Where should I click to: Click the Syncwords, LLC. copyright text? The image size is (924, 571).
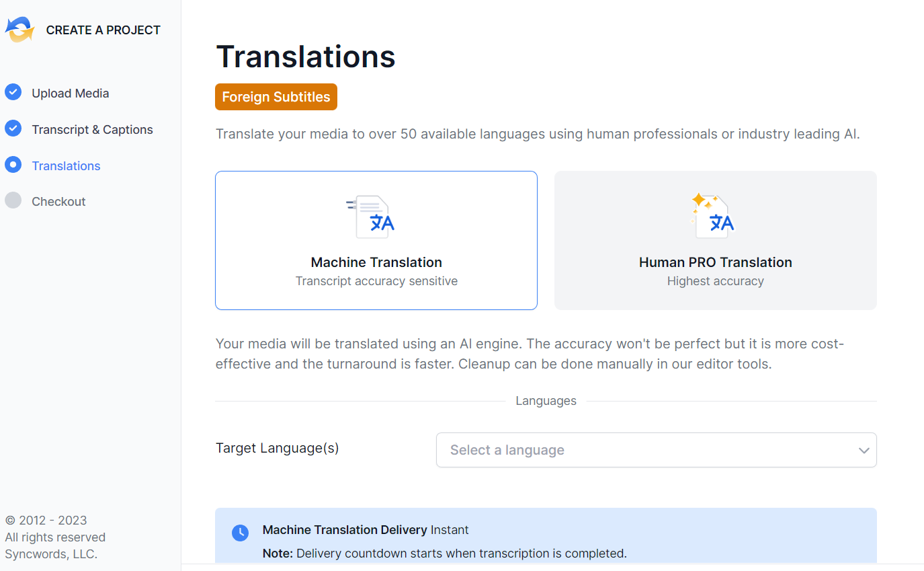pos(51,554)
